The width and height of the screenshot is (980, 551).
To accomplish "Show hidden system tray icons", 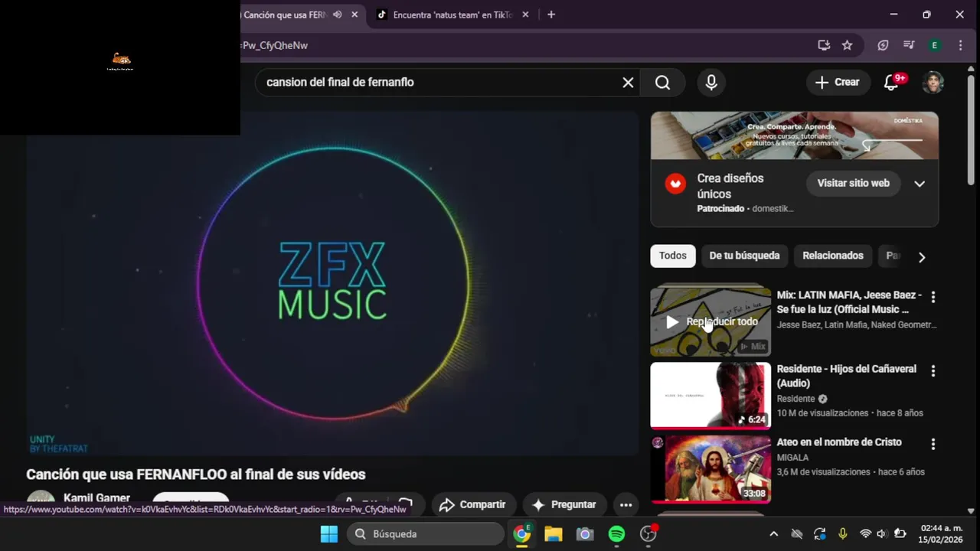I will (x=773, y=533).
